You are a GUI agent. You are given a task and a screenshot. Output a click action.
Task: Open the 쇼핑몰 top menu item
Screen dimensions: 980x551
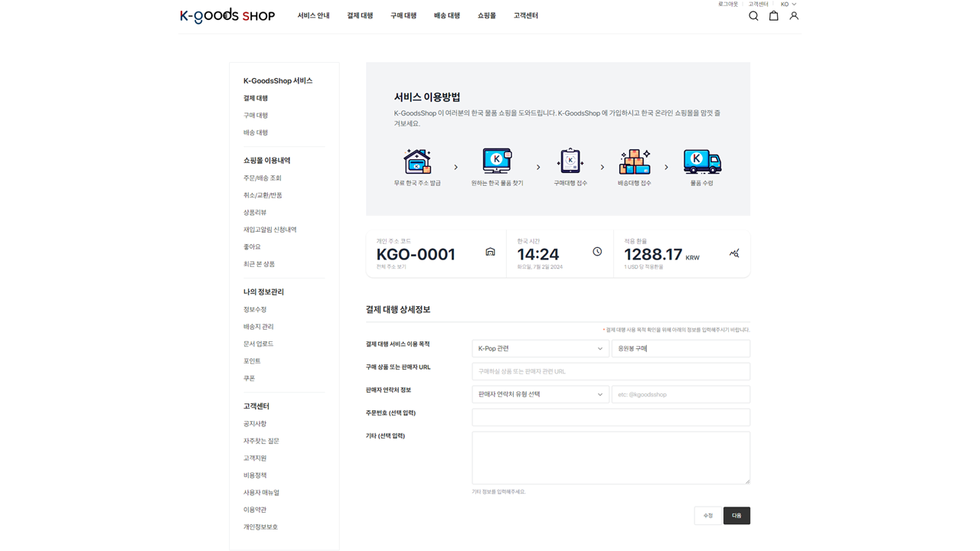486,16
